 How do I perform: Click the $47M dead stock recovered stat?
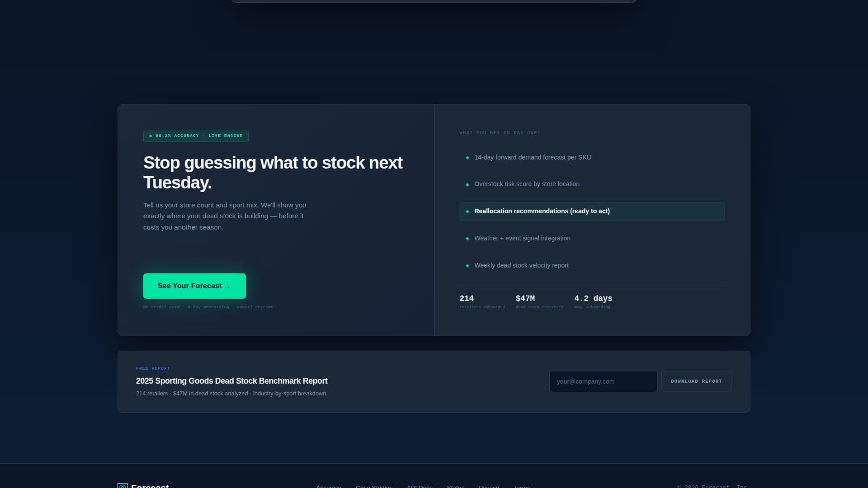coord(539,302)
